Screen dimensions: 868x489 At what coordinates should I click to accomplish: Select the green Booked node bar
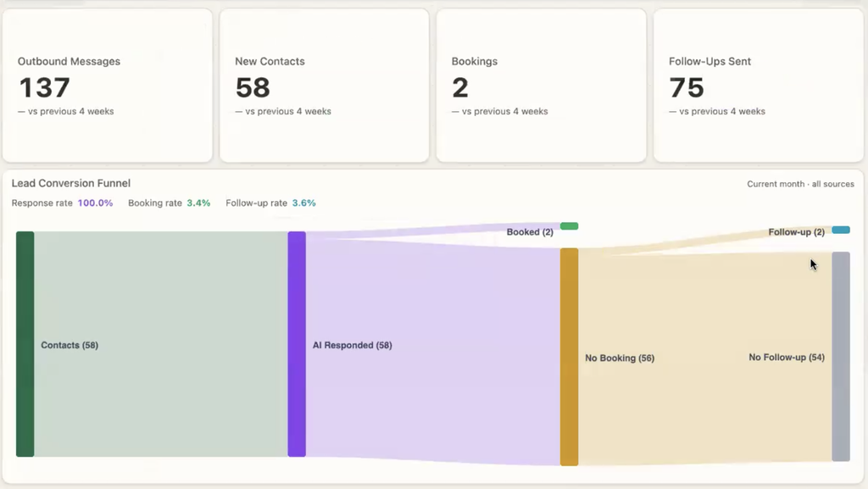569,225
